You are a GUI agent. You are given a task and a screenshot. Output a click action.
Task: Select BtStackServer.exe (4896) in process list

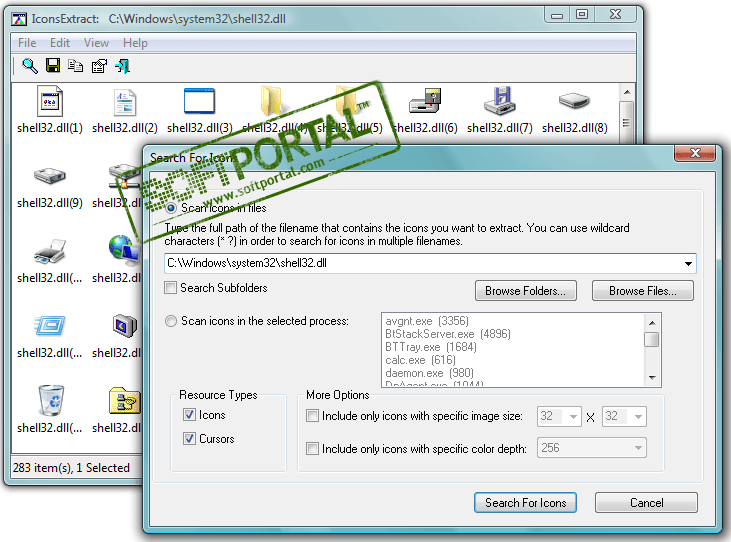coord(448,334)
